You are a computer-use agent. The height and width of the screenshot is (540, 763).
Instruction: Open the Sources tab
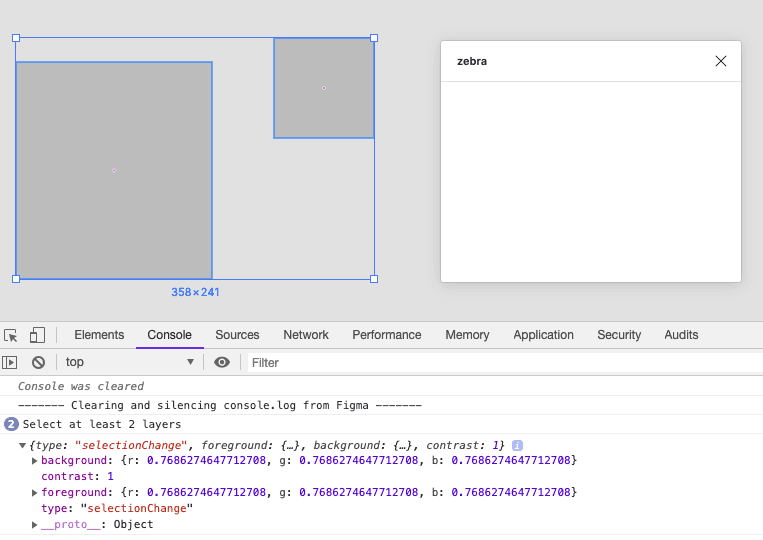tap(237, 335)
